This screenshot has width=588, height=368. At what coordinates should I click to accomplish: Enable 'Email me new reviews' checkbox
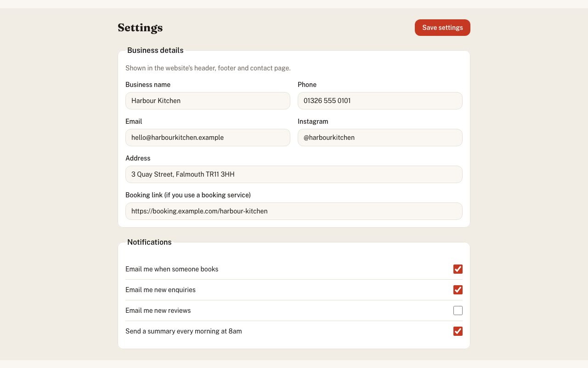[458, 310]
